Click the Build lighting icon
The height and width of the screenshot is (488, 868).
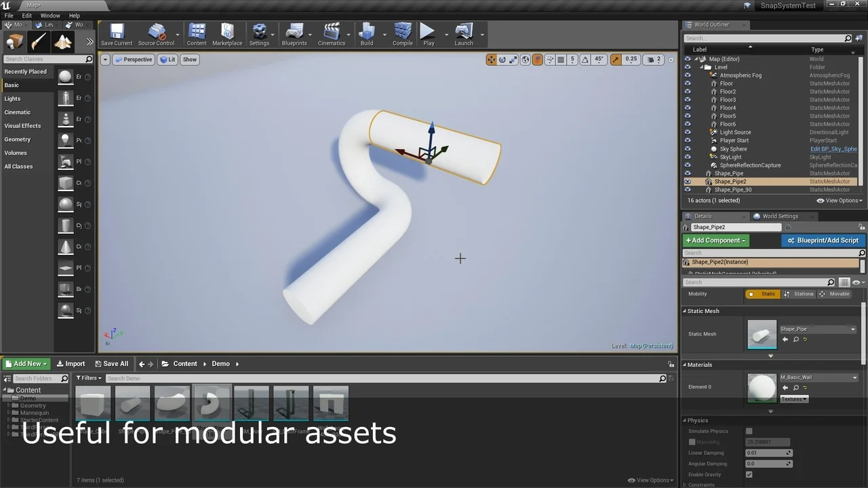(367, 34)
